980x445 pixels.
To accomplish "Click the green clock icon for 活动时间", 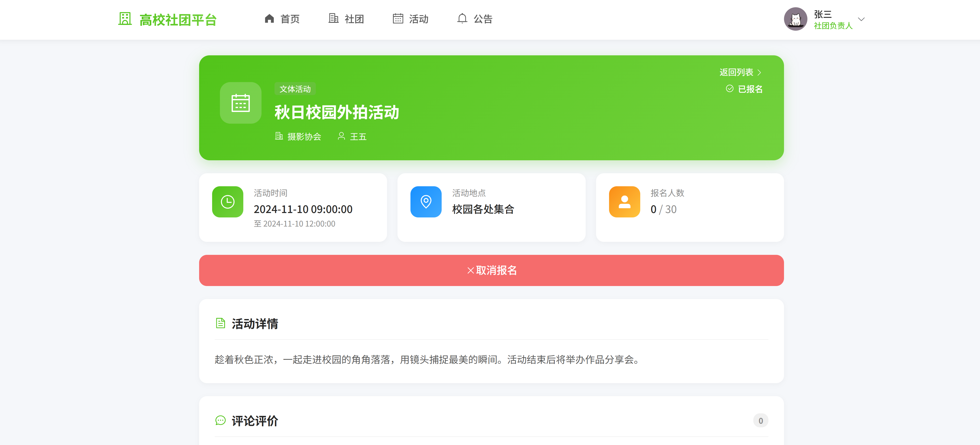I will 228,202.
